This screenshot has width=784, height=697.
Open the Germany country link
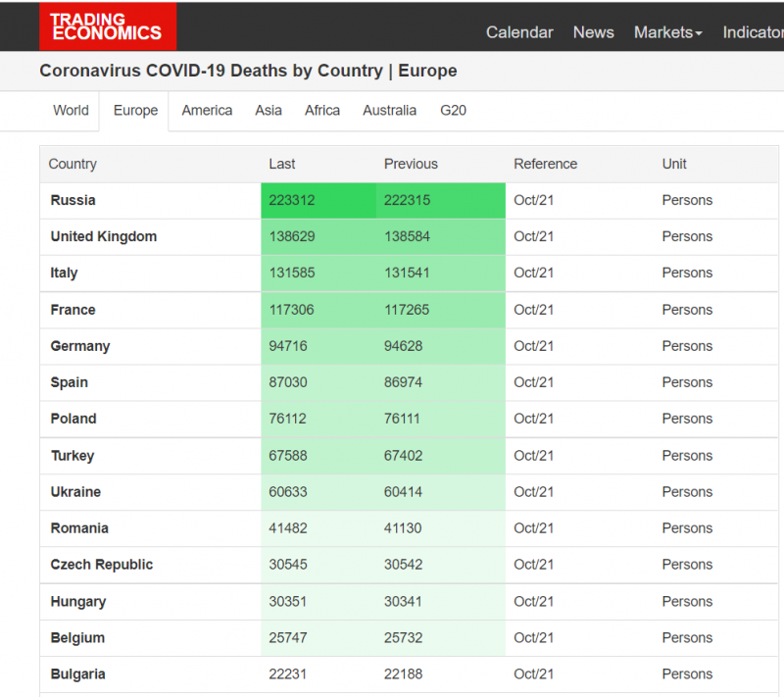pos(80,346)
